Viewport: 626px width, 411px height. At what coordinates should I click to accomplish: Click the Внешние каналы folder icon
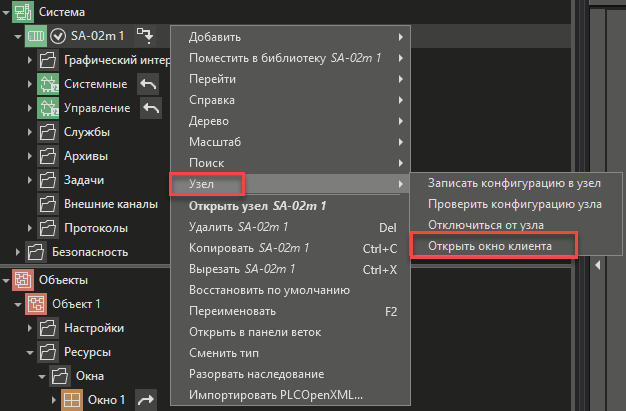pos(48,204)
